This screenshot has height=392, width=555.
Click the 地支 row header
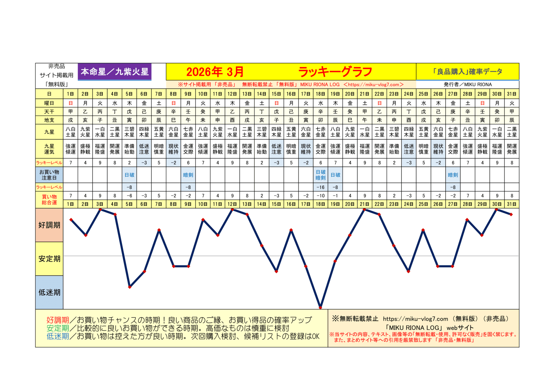pos(49,120)
